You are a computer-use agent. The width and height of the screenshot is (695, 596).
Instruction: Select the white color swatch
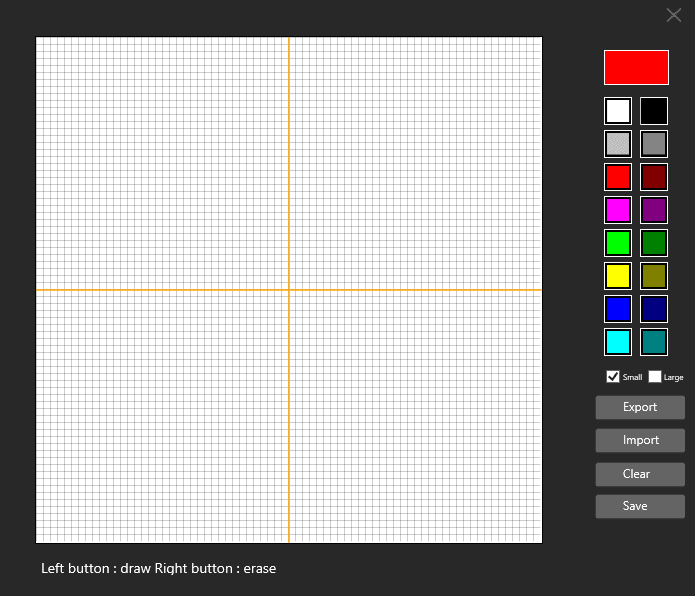[x=618, y=111]
